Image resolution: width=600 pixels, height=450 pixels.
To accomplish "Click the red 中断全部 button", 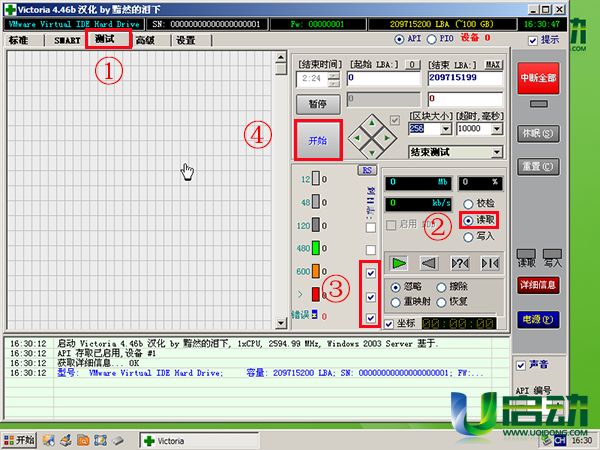I will [538, 78].
